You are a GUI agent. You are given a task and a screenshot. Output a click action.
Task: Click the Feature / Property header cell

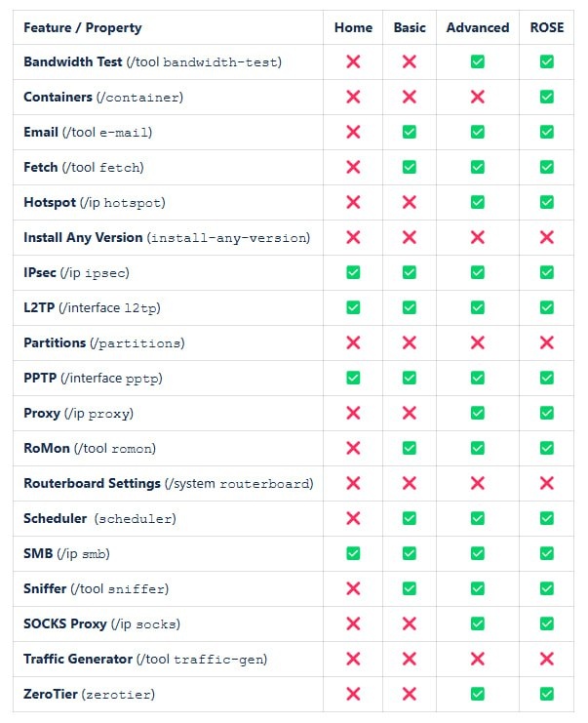[x=83, y=27]
